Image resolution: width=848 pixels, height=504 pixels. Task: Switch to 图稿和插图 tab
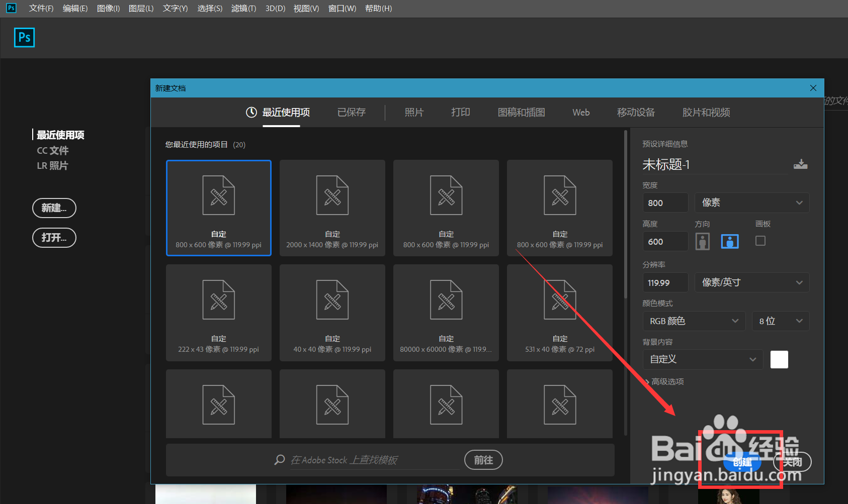(x=521, y=112)
